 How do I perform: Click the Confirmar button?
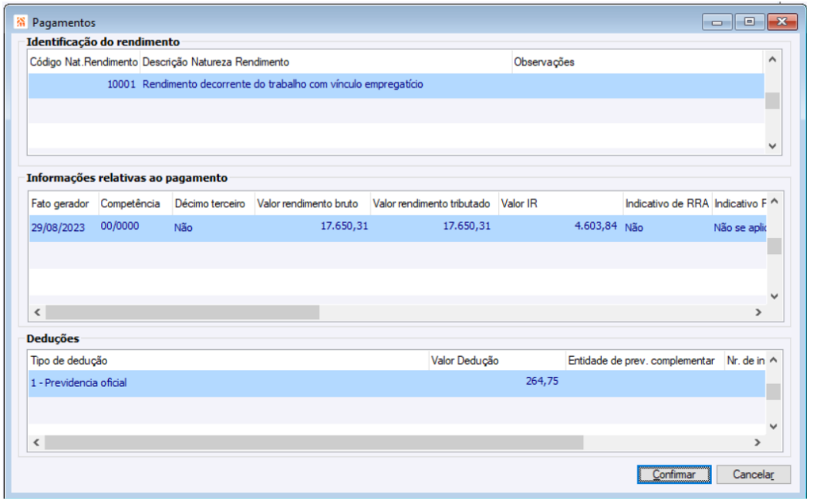click(x=674, y=475)
